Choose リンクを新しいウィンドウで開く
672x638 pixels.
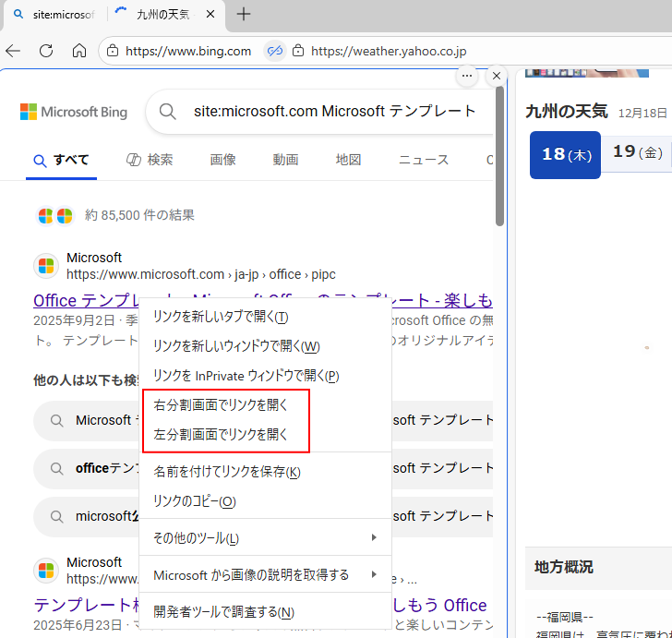point(265,346)
